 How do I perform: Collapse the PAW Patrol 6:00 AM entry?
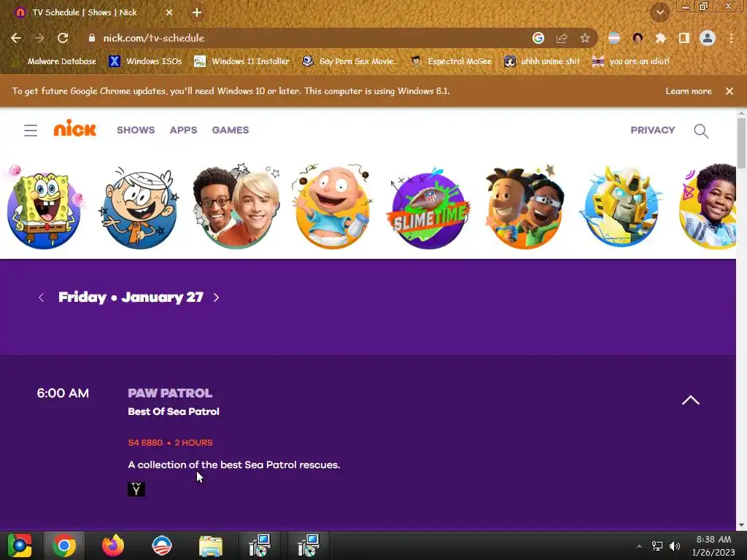(x=690, y=400)
